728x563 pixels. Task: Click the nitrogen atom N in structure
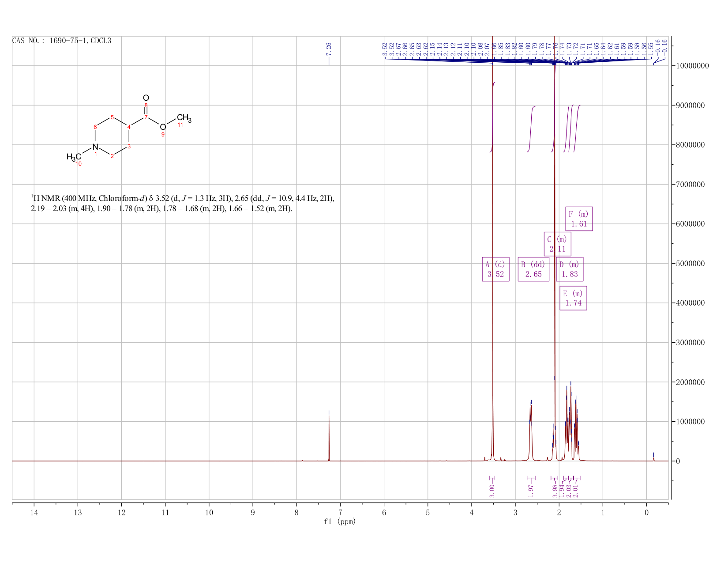coord(95,147)
